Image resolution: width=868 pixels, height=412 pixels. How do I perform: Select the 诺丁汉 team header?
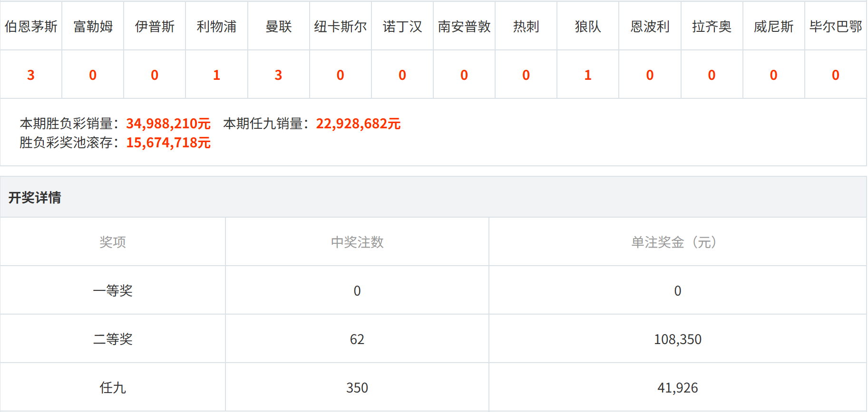click(x=402, y=26)
